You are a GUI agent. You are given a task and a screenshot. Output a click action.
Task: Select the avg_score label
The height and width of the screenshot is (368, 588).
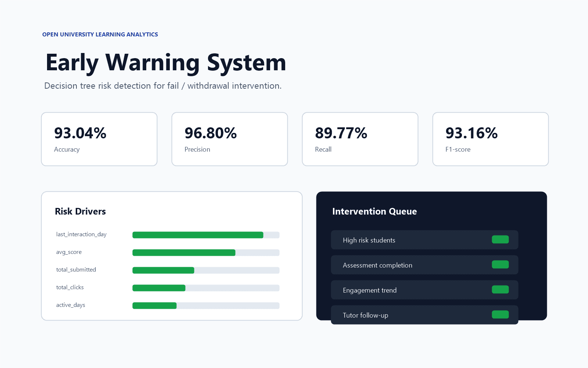click(69, 252)
